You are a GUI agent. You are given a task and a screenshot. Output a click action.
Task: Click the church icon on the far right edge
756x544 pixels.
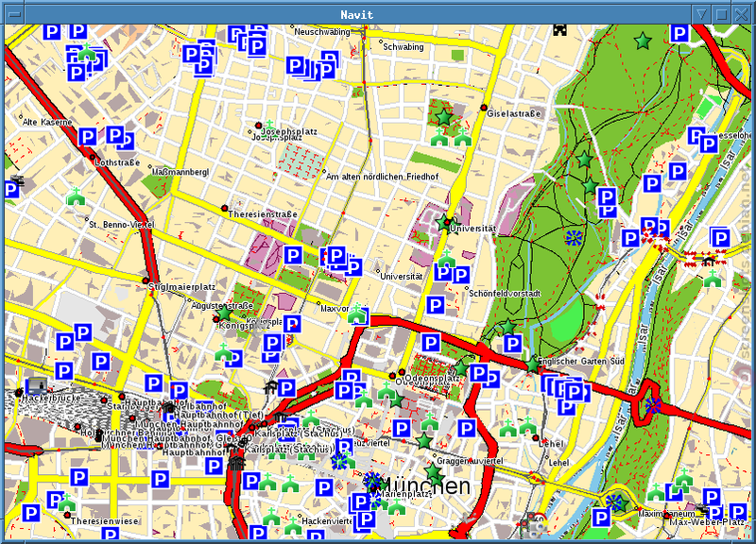pos(713,279)
